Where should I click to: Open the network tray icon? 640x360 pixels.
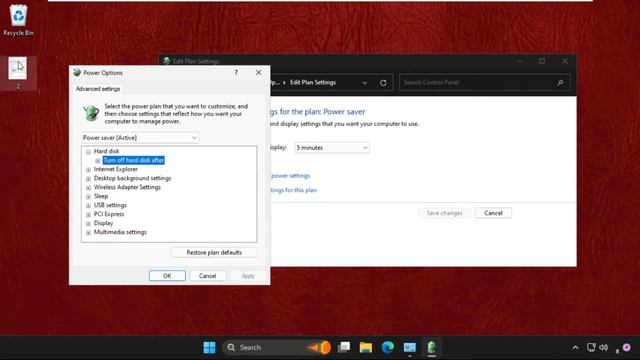[591, 347]
